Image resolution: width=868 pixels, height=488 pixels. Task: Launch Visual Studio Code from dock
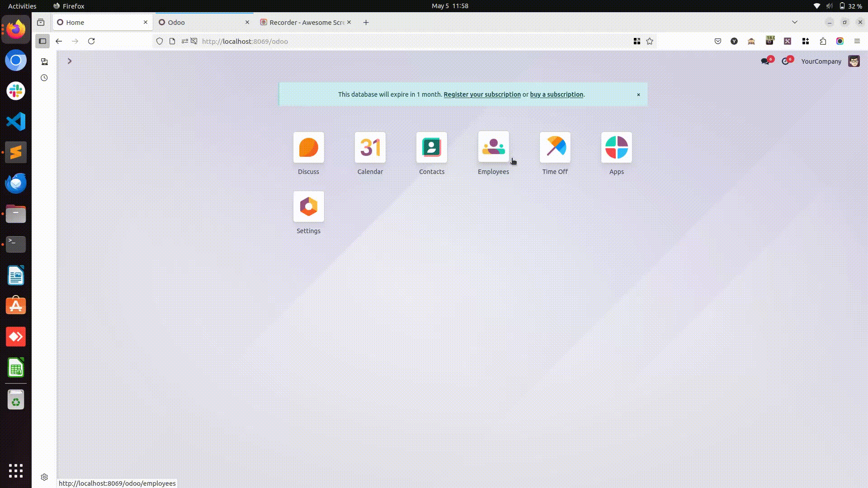(16, 122)
